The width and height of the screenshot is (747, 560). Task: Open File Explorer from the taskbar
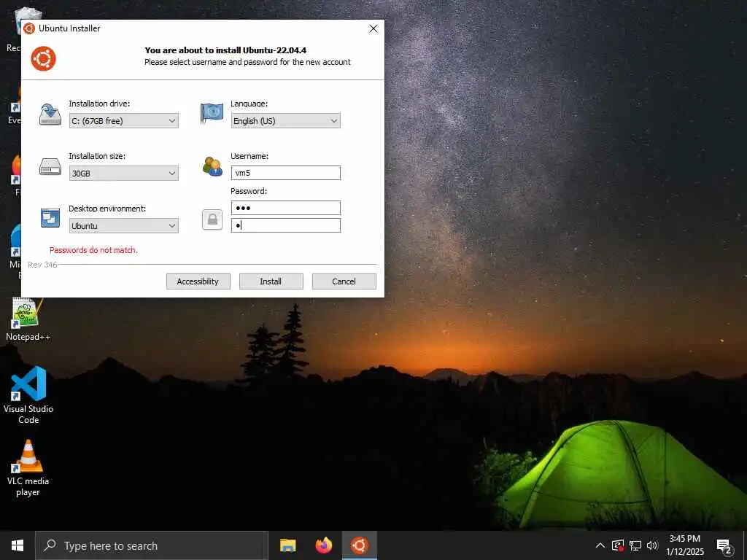287,545
